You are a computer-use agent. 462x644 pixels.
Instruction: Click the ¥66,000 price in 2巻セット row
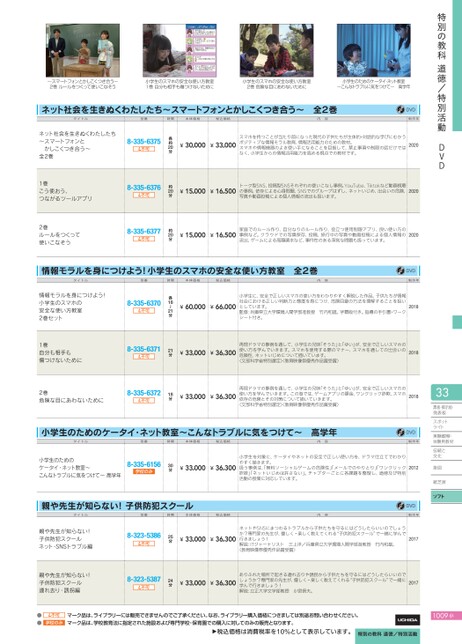point(223,307)
